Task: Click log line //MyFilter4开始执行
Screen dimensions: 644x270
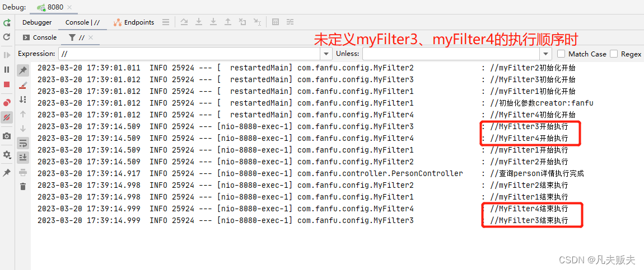Action: (529, 138)
